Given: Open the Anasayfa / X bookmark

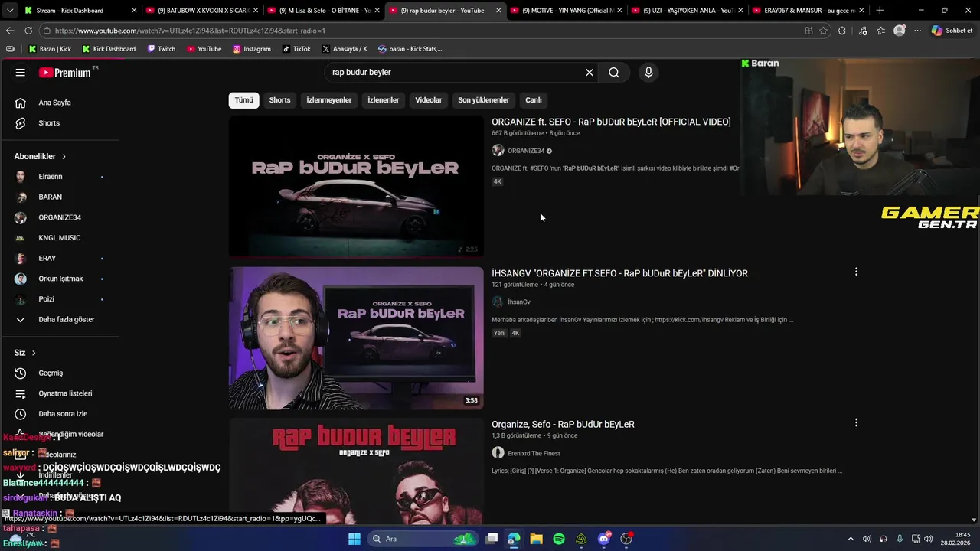Looking at the screenshot, I should click(x=345, y=49).
